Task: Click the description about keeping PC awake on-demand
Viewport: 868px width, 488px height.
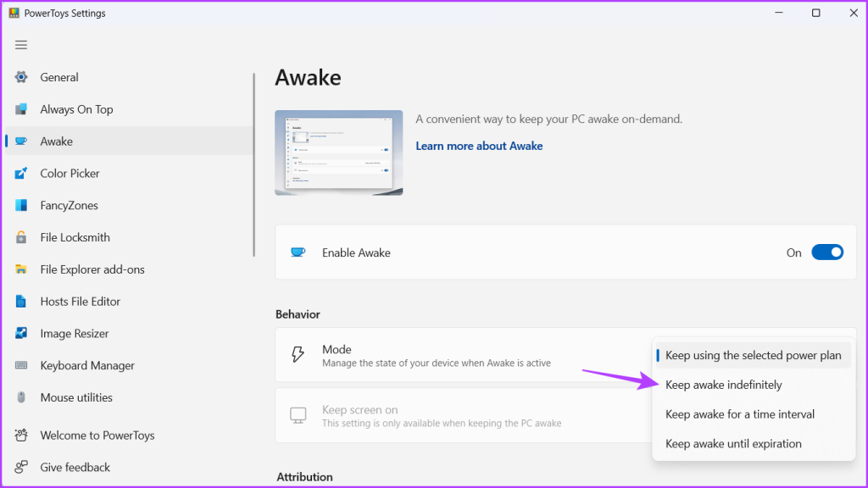Action: click(549, 119)
